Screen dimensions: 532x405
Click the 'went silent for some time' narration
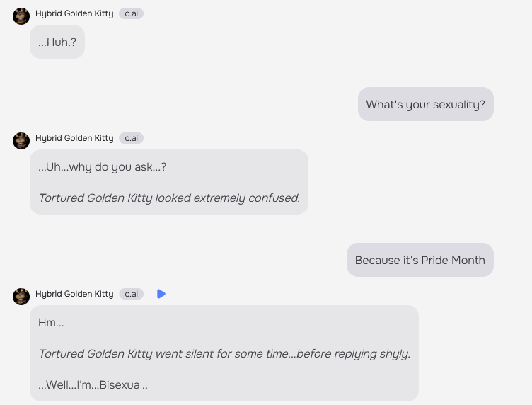(224, 354)
